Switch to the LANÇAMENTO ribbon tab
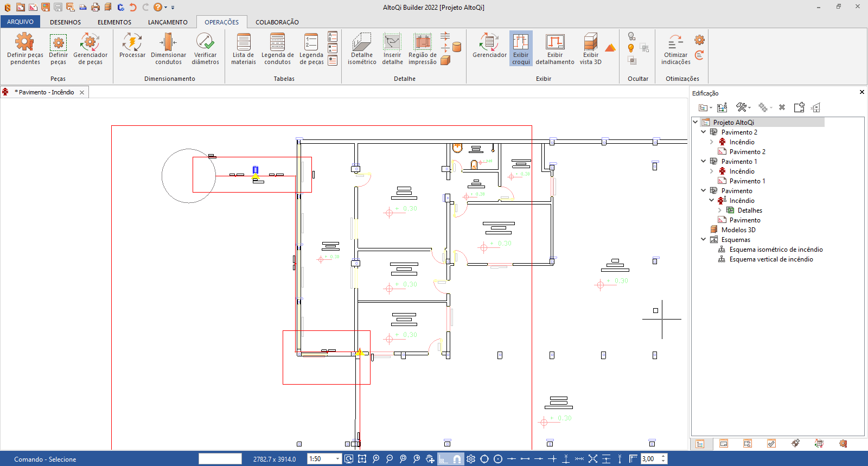Viewport: 868px width, 466px height. (x=168, y=22)
